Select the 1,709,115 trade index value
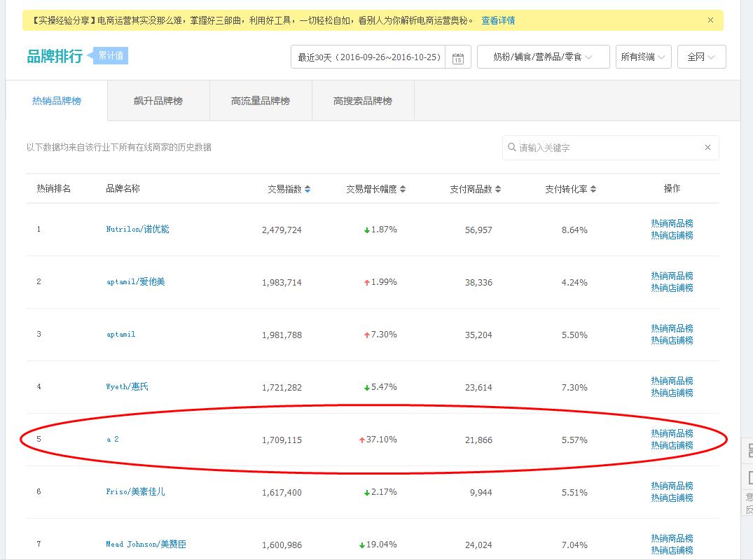753x560 pixels. pyautogui.click(x=282, y=440)
